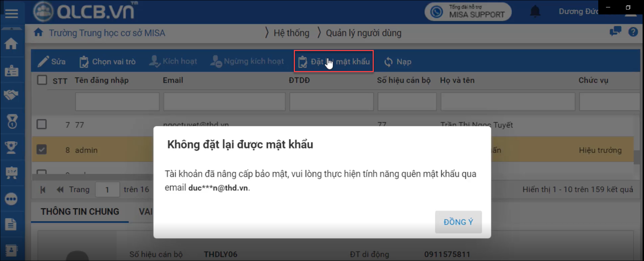Click the home icon in sidebar
The height and width of the screenshot is (261, 644).
tap(11, 44)
